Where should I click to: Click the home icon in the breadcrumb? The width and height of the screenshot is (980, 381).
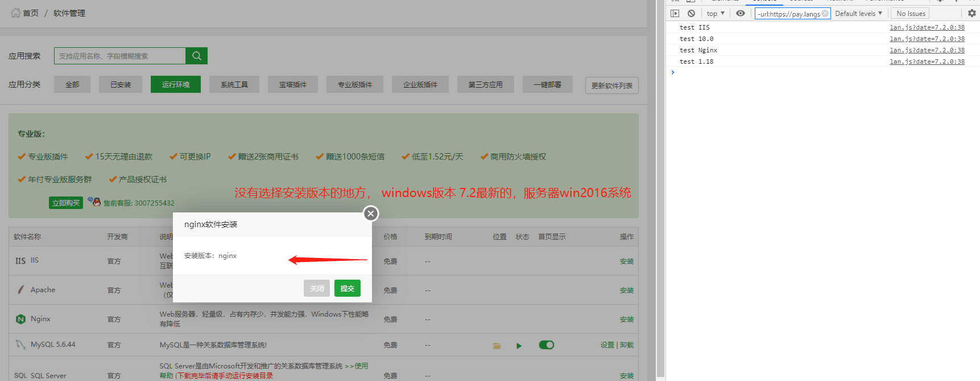15,13
